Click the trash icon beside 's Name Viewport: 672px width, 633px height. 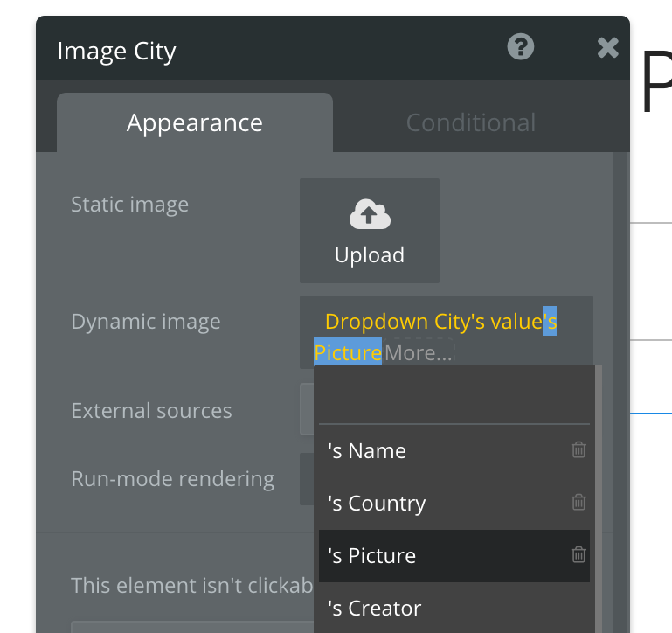pos(578,450)
